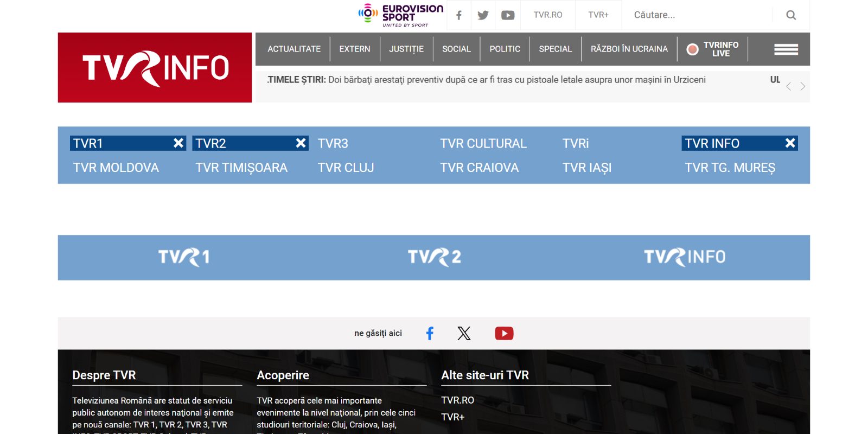Open the hamburger menu icon
Image resolution: width=868 pixels, height=434 pixels.
[786, 49]
